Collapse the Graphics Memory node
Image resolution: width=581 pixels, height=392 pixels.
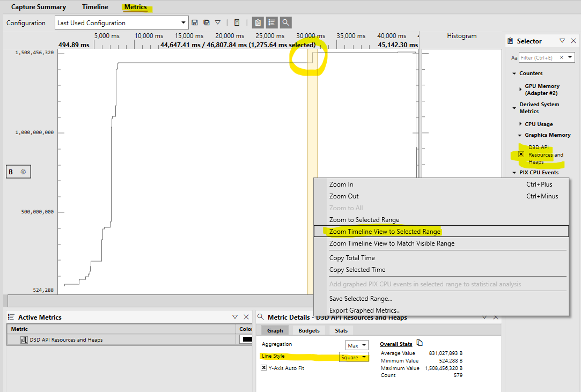(x=520, y=135)
